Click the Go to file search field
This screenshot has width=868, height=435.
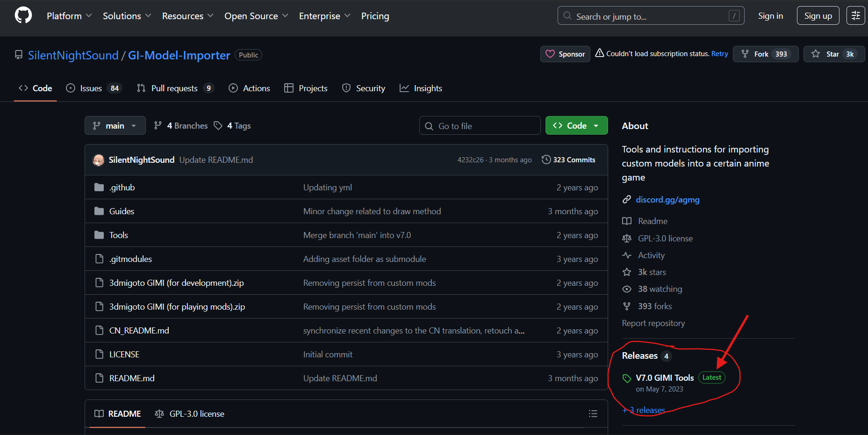click(480, 125)
